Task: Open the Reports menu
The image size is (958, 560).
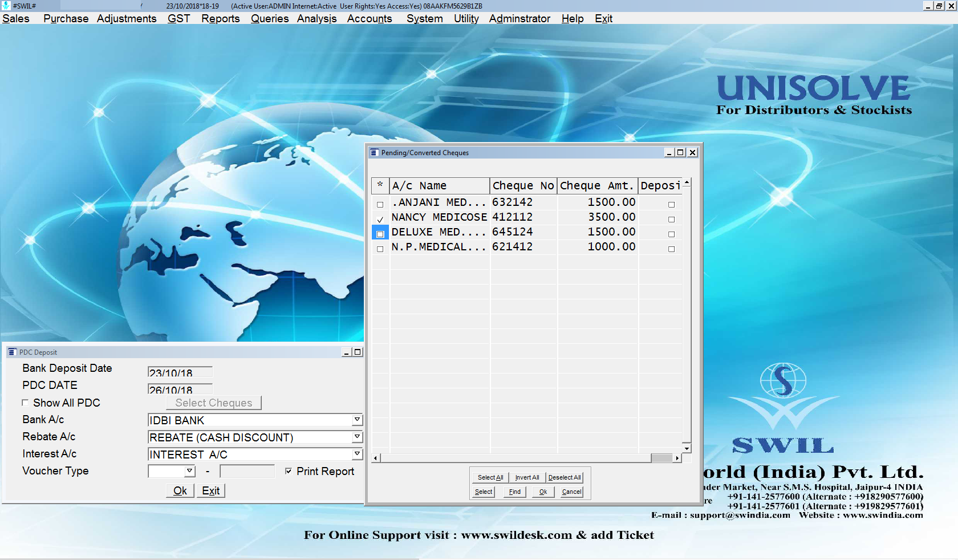Action: pos(221,19)
